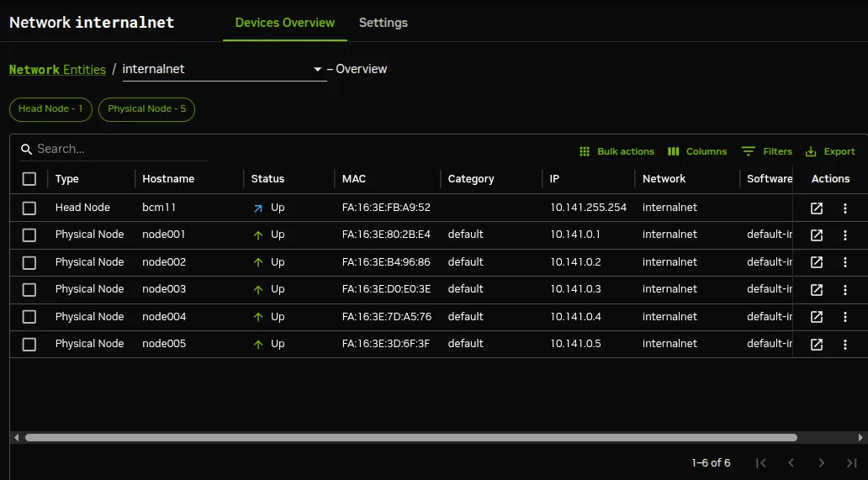Click Head Node type cell
The width and height of the screenshot is (868, 480).
coord(82,208)
